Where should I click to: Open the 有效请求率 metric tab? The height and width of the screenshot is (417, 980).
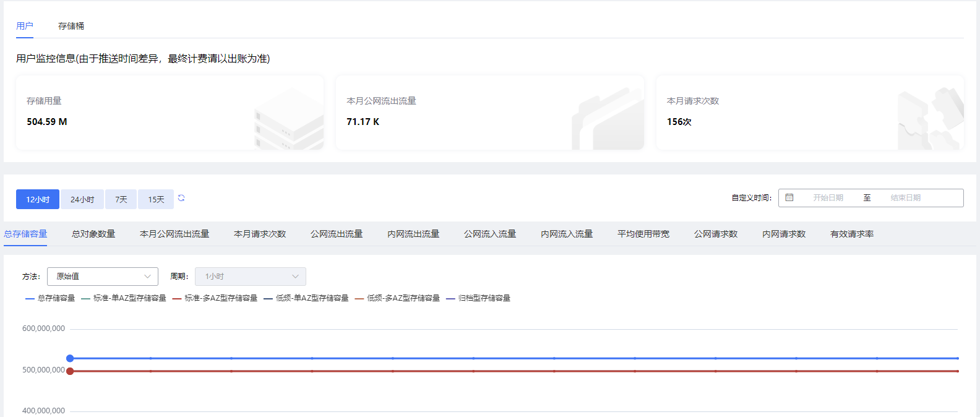[x=852, y=234]
